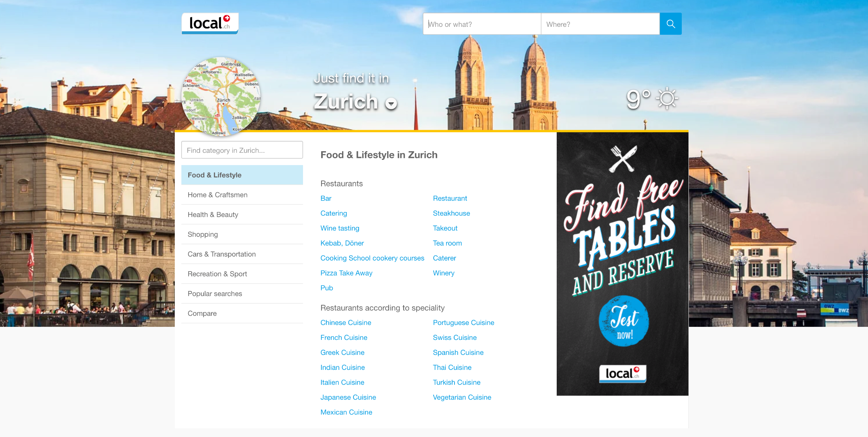Open Recreation & Sport category
This screenshot has height=437, width=868.
pos(217,274)
